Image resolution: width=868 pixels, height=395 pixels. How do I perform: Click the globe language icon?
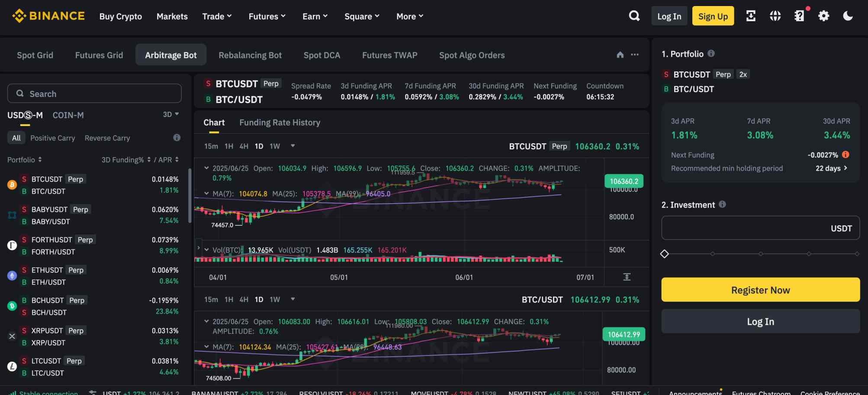coord(775,16)
